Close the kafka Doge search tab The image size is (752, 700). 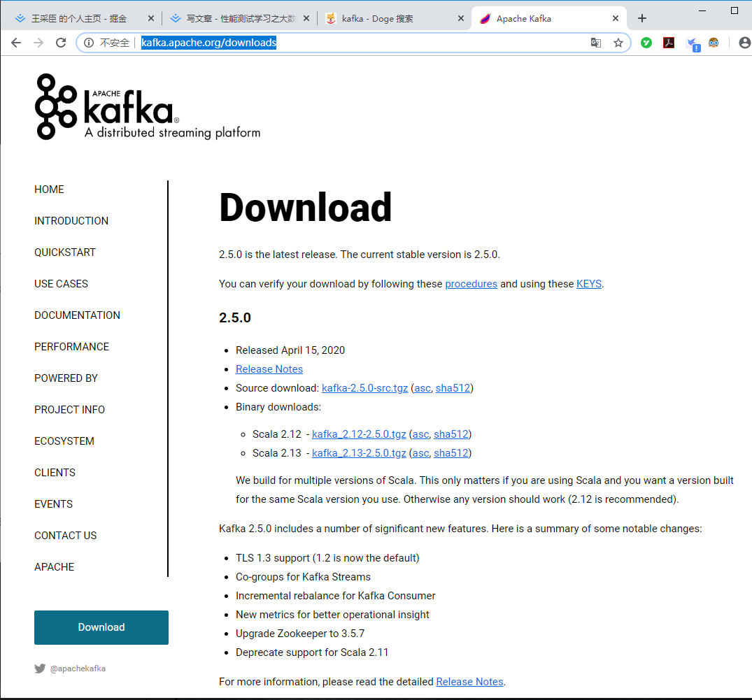[461, 18]
